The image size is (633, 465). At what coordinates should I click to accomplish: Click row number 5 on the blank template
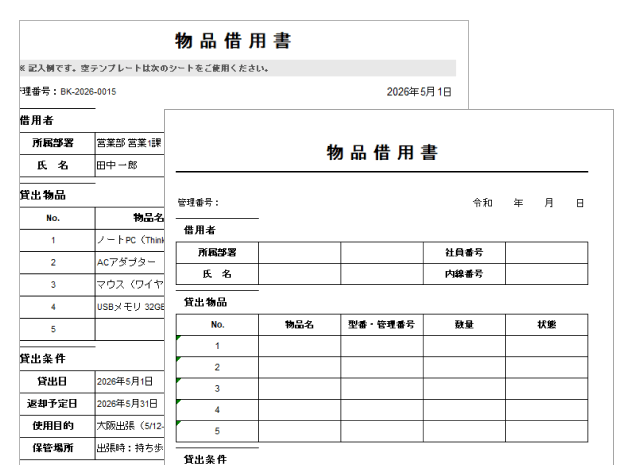click(x=217, y=431)
